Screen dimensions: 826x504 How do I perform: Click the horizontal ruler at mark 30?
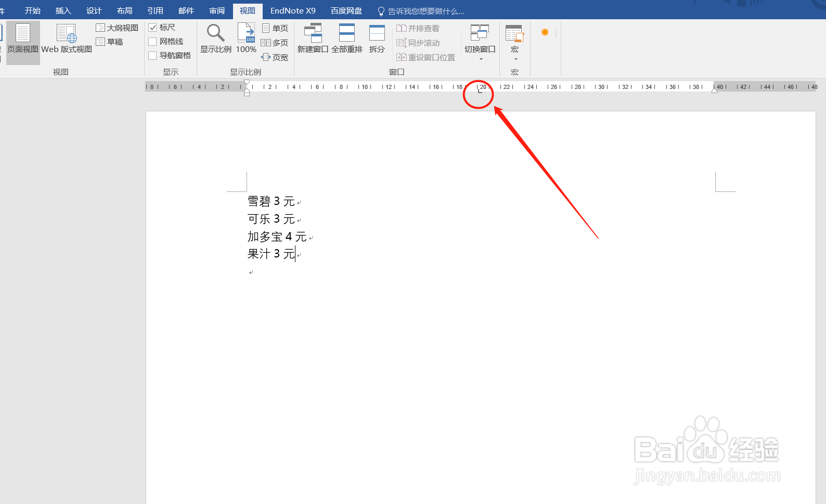pos(601,87)
